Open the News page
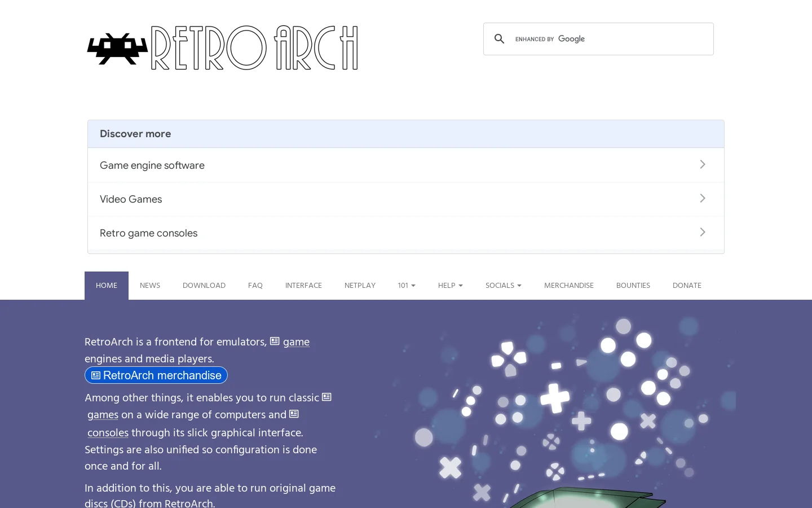The image size is (812, 508). point(150,286)
